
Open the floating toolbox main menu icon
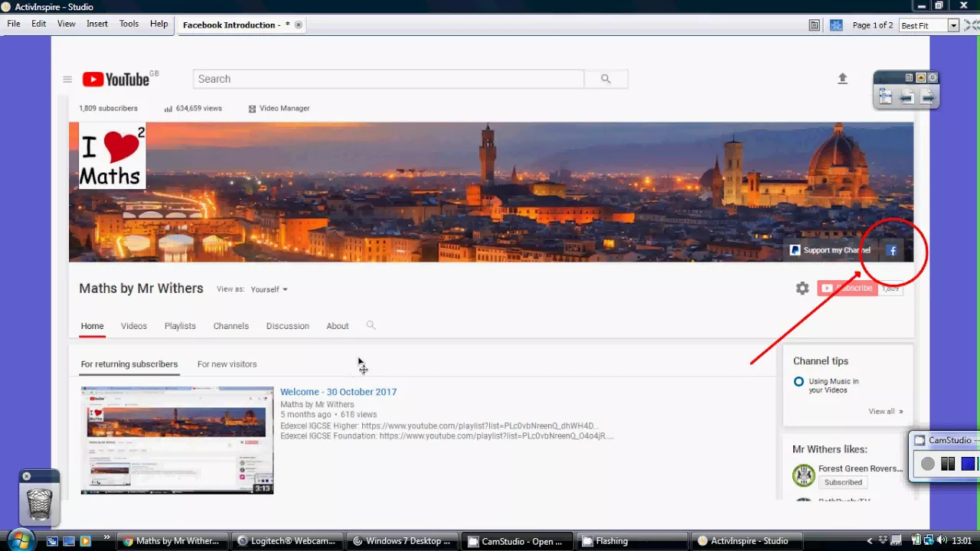pyautogui.click(x=886, y=96)
